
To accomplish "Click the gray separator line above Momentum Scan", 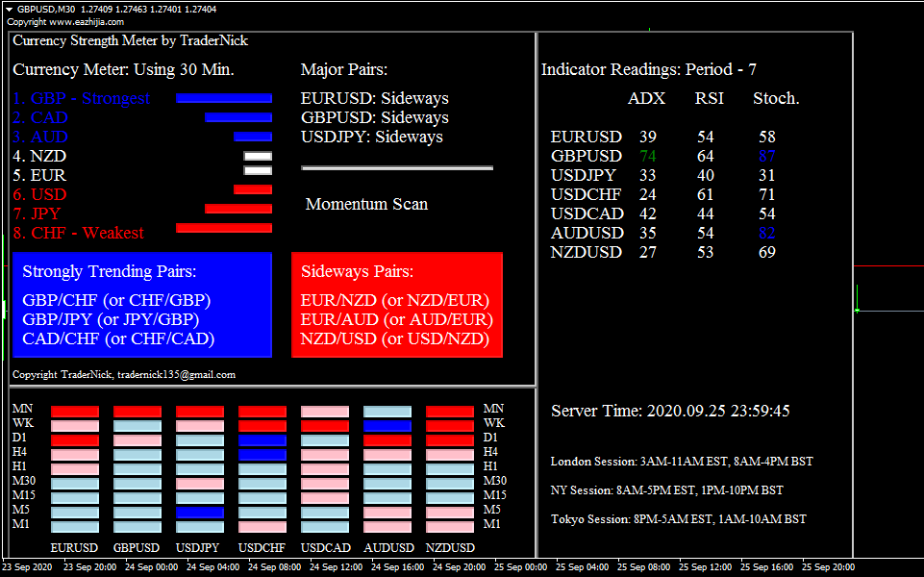I will 396,167.
